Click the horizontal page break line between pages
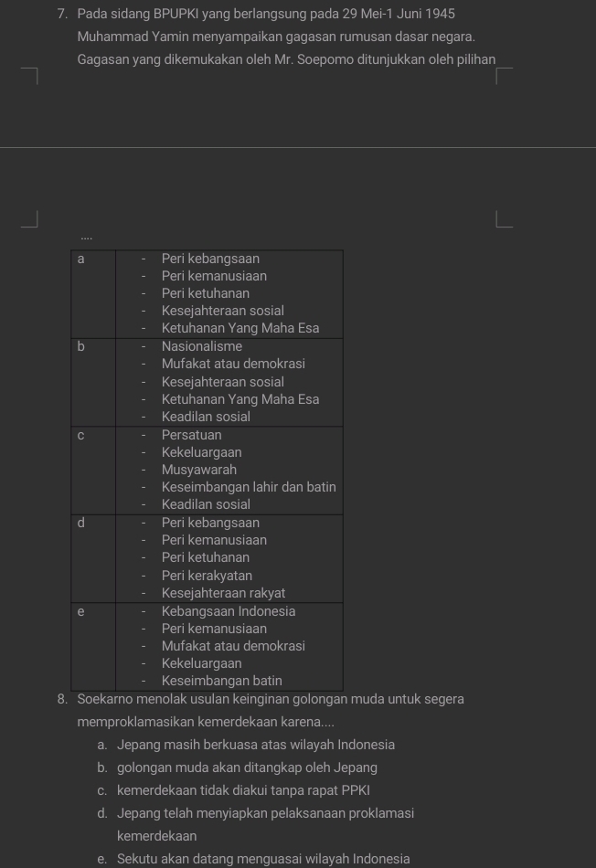The image size is (596, 868). point(298,147)
